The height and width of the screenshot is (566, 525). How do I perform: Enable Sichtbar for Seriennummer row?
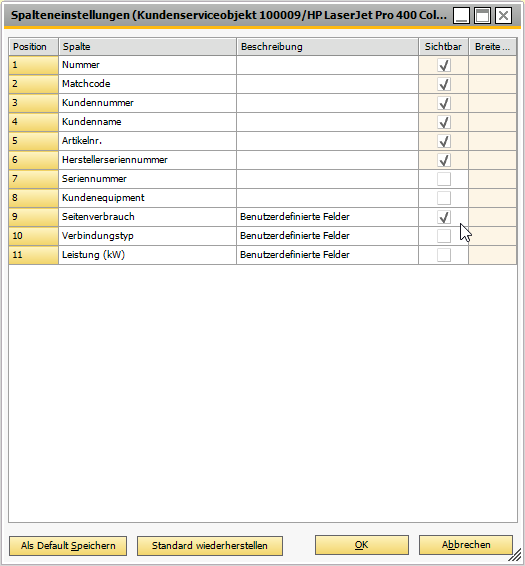pyautogui.click(x=444, y=179)
